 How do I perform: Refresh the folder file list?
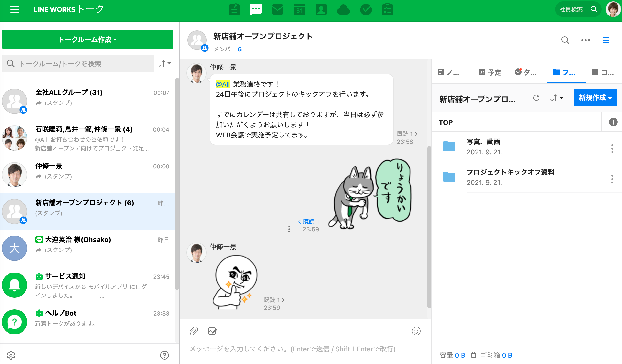[536, 98]
